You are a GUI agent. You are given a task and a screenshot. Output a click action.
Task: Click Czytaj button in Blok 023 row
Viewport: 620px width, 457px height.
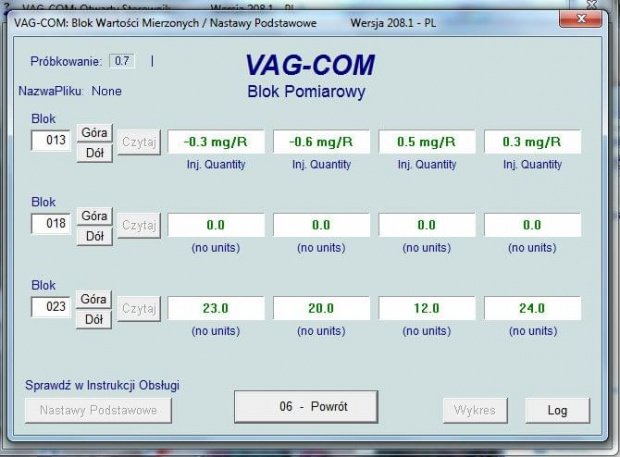tap(139, 308)
